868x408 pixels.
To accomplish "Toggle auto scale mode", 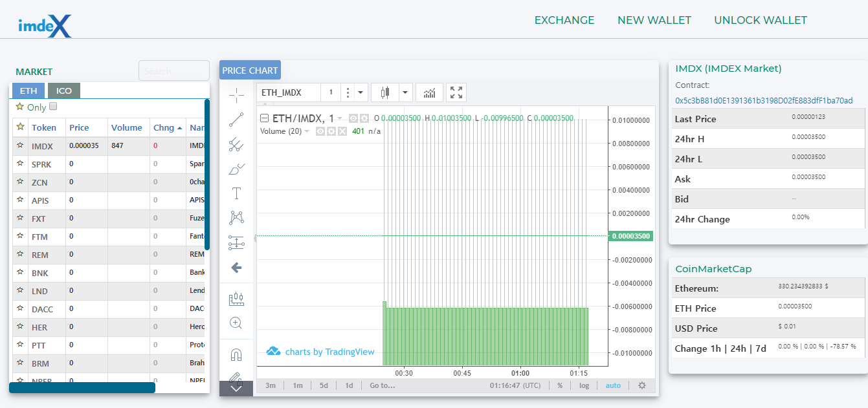I will click(613, 385).
